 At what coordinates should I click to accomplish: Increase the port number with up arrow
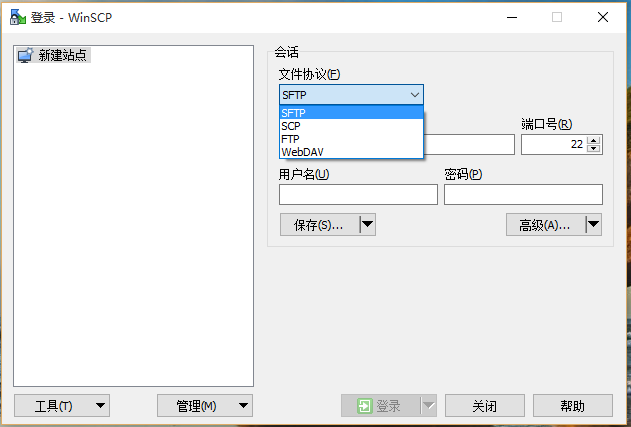click(x=594, y=140)
